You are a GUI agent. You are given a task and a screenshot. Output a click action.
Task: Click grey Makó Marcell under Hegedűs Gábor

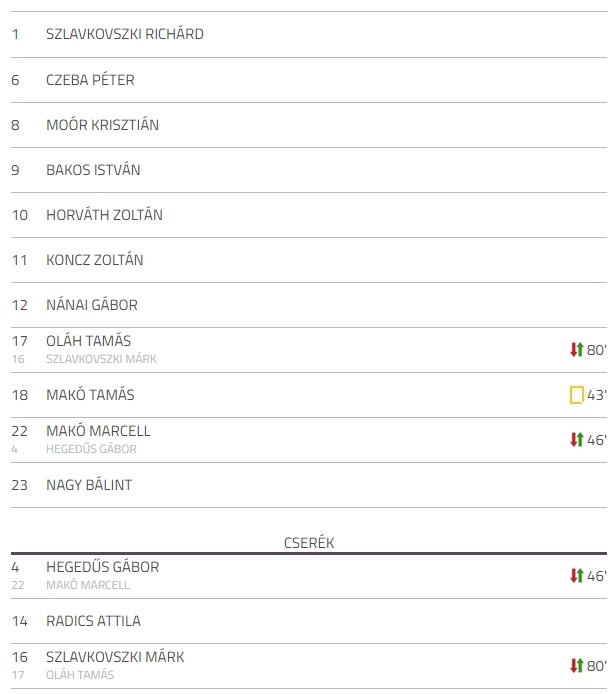click(88, 585)
